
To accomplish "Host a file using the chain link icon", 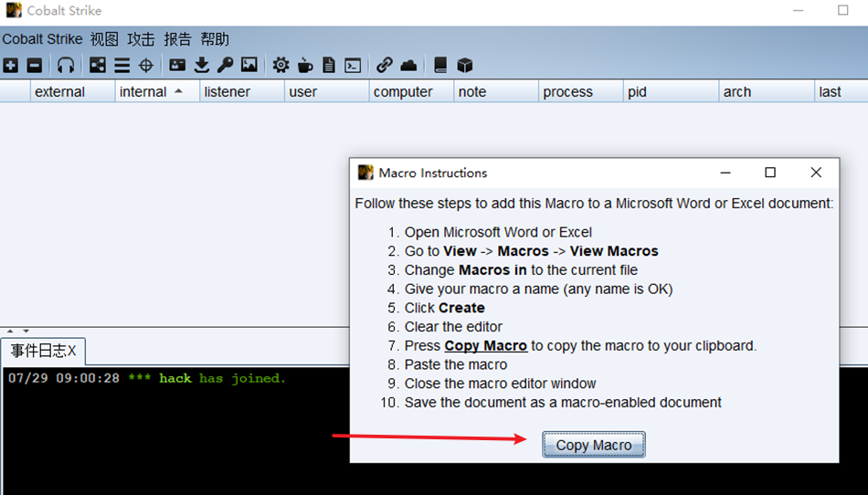I will 384,65.
